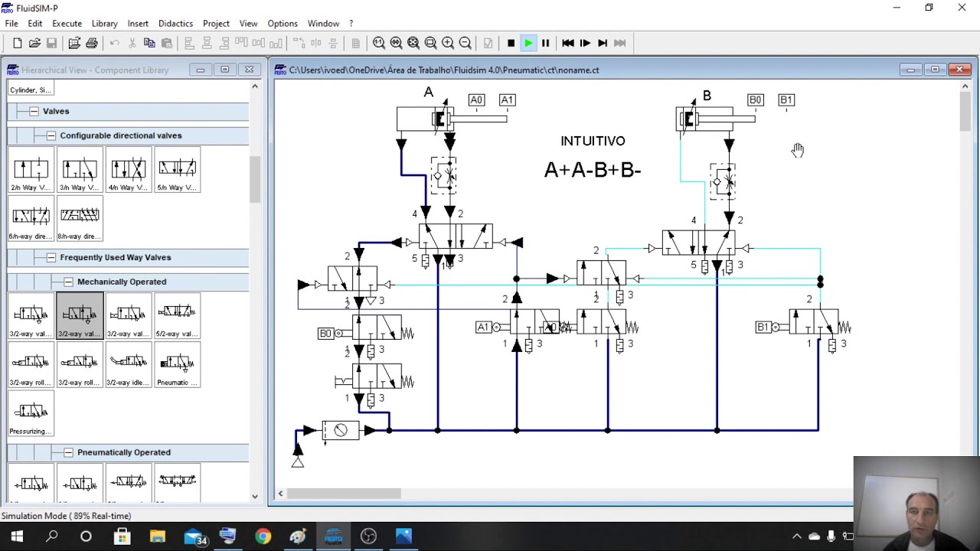Click the green Start simulation button
The width and height of the screenshot is (980, 551).
[x=528, y=43]
